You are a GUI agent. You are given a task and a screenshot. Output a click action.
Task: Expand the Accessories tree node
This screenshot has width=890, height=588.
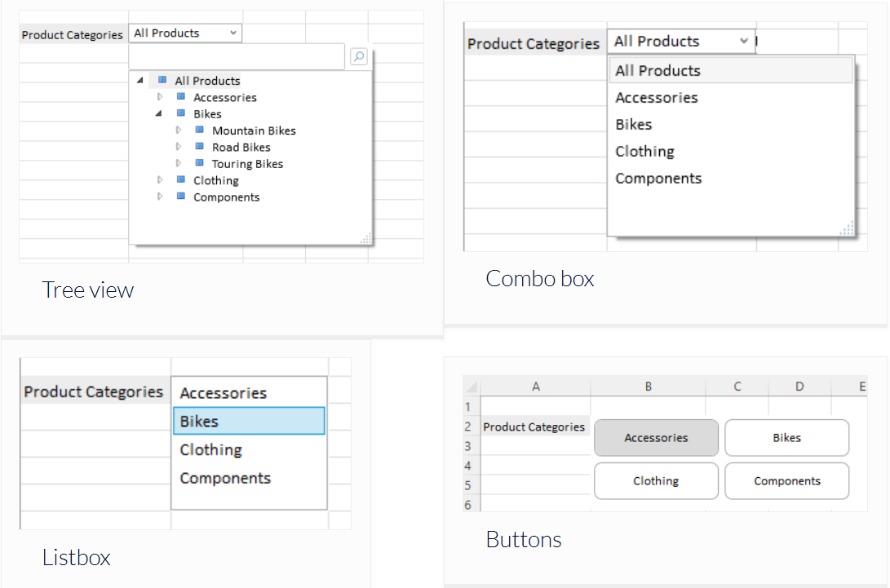tap(160, 96)
